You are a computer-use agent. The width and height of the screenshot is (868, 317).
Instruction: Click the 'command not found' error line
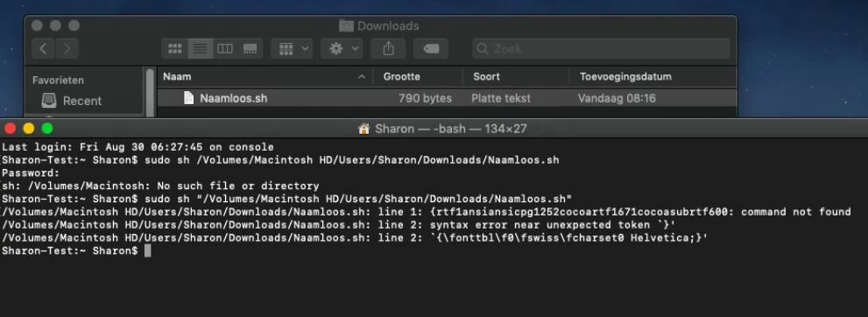[427, 212]
